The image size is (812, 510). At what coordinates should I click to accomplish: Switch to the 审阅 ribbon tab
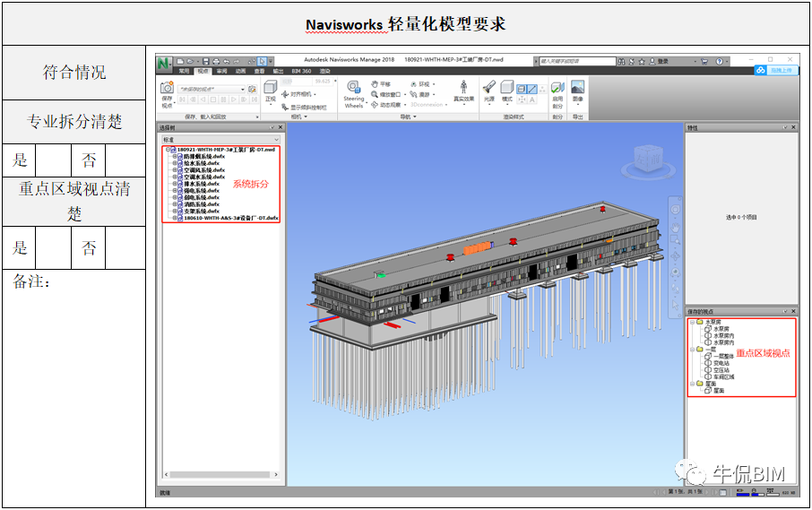pyautogui.click(x=221, y=71)
